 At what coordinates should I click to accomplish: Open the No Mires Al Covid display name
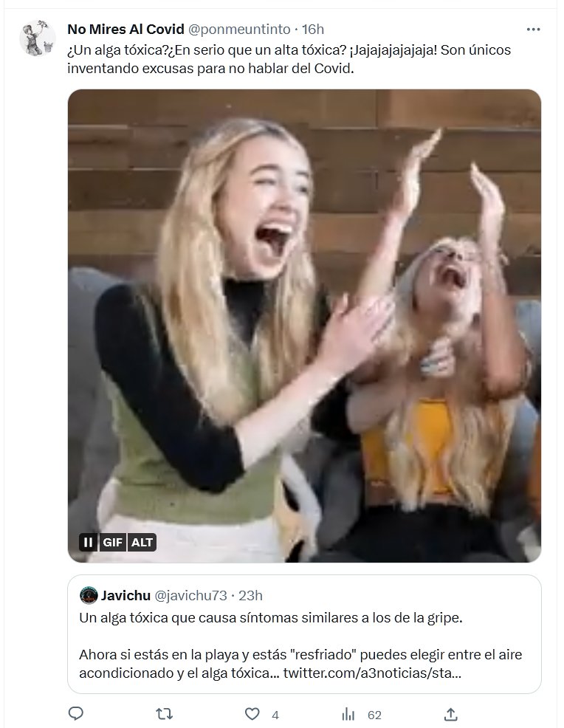coord(125,30)
